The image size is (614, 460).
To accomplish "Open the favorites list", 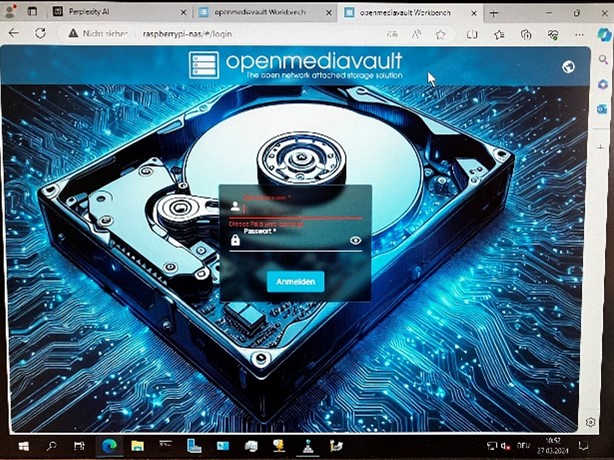I will click(x=499, y=34).
